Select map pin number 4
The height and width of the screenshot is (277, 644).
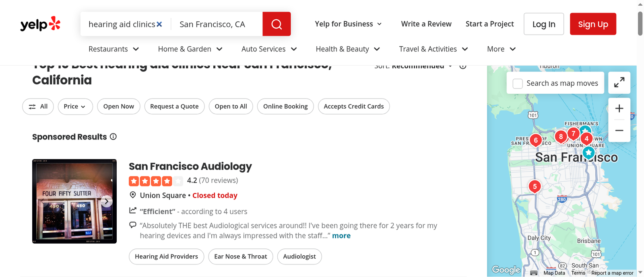coord(586,138)
